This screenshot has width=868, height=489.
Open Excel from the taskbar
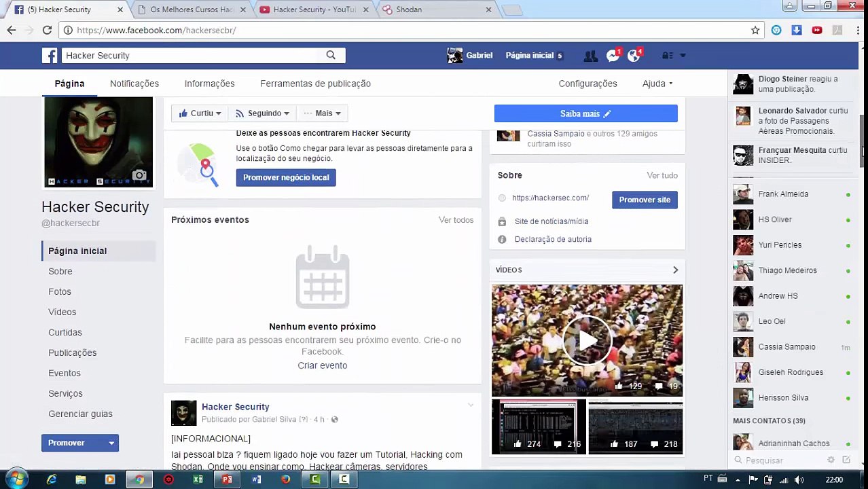pyautogui.click(x=198, y=479)
